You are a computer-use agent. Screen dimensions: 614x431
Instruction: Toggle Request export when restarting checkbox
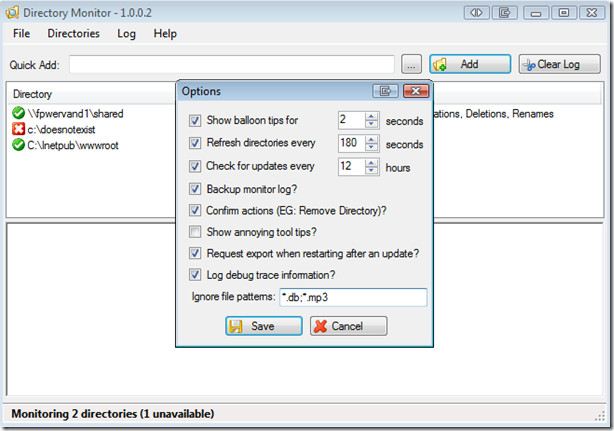(x=195, y=253)
